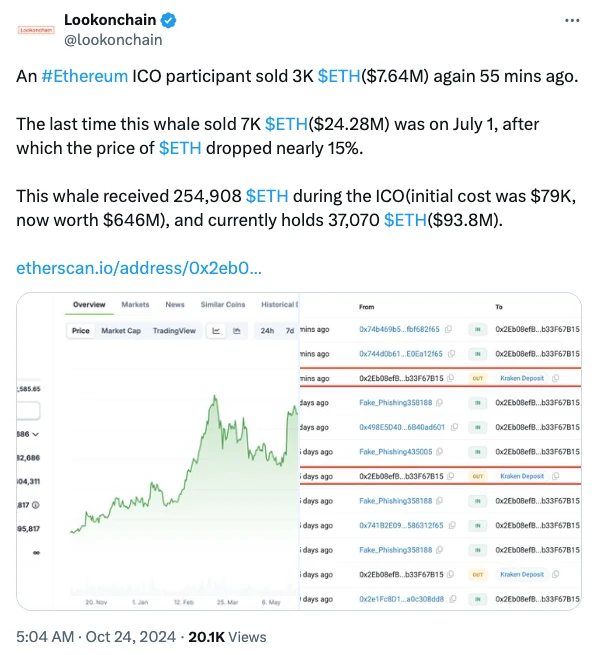The width and height of the screenshot is (598, 655).
Task: Click the Lookonchain profile avatar
Action: point(36,30)
